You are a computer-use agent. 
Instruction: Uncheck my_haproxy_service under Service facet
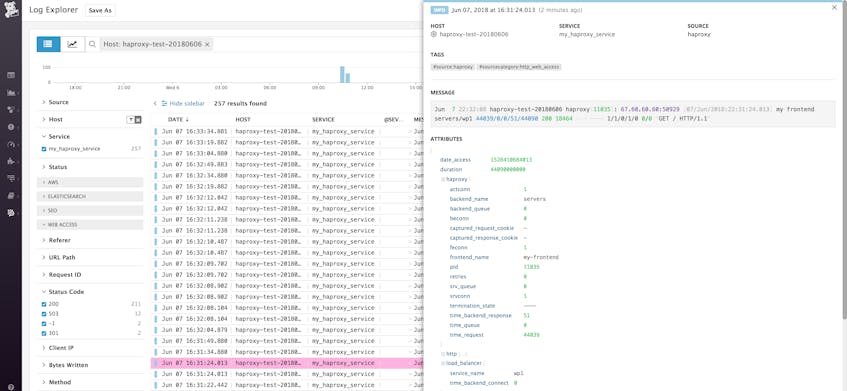coord(44,149)
